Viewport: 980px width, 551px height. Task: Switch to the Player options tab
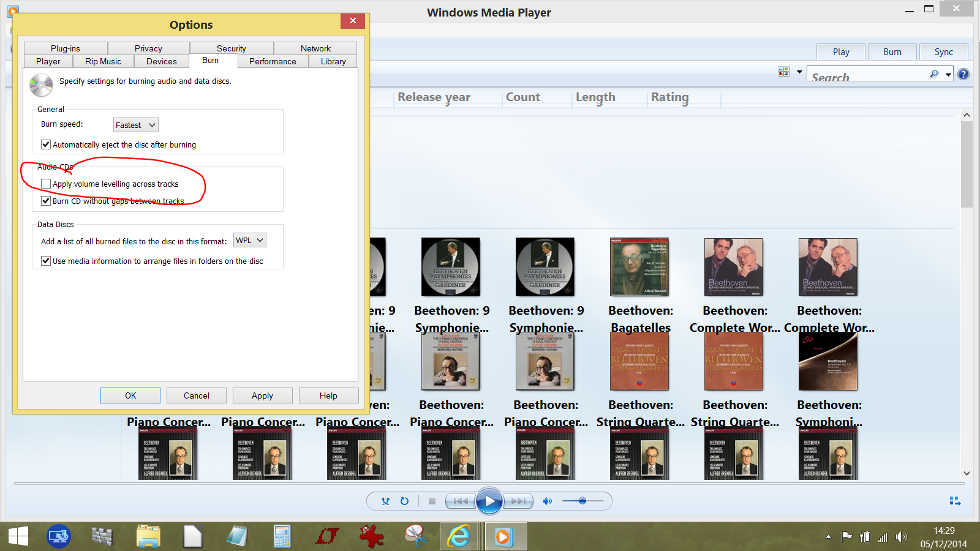(48, 61)
